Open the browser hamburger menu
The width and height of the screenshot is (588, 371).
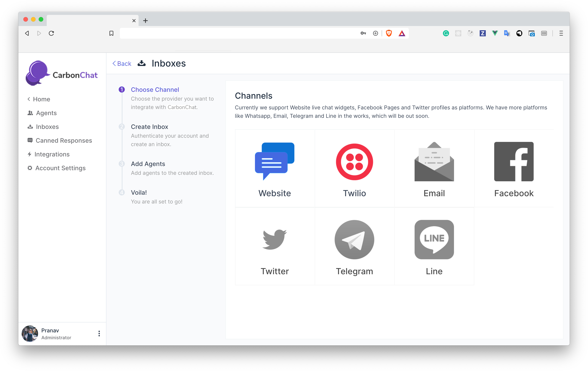pyautogui.click(x=561, y=33)
